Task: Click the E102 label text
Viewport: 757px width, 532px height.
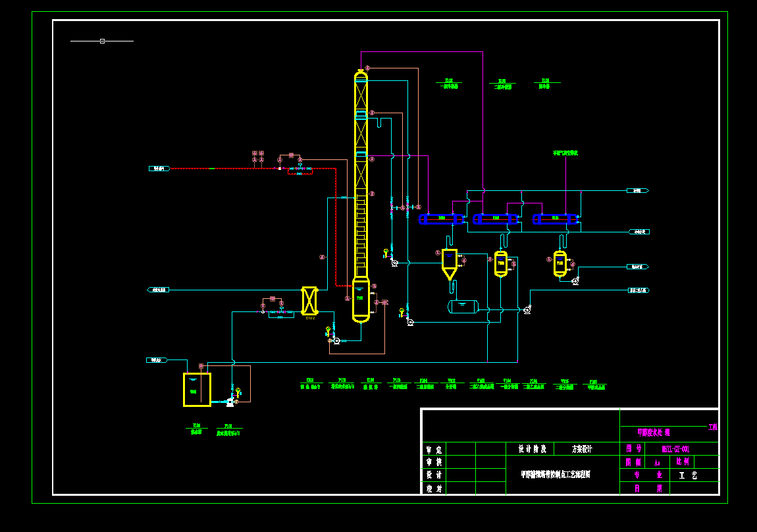Action: (309, 318)
